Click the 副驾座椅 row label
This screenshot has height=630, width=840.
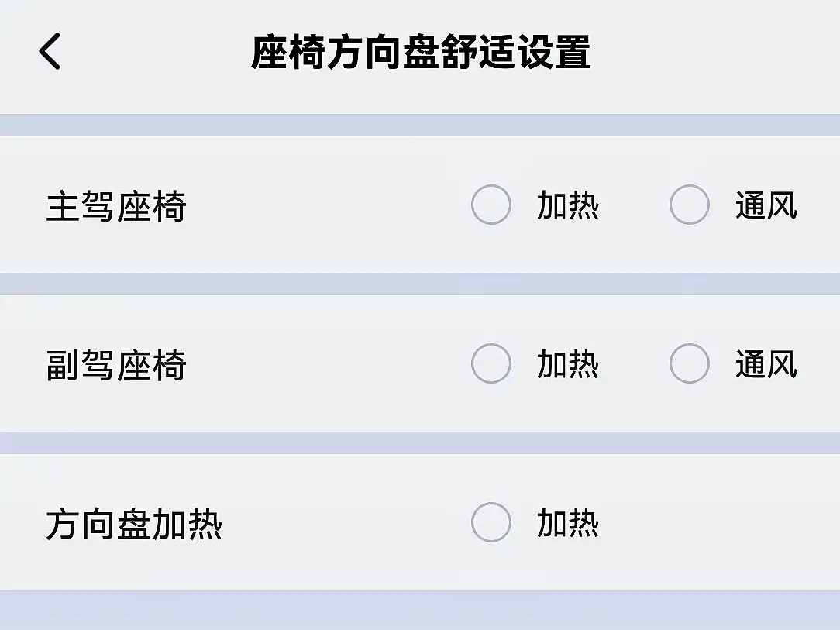[x=116, y=366]
